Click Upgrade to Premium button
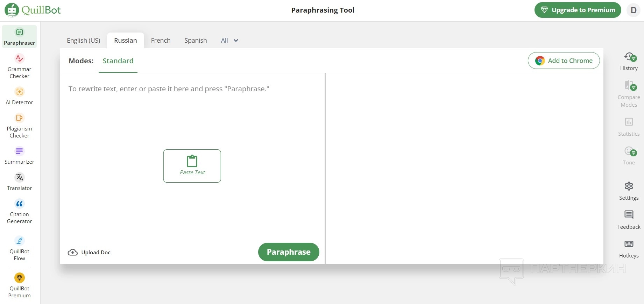This screenshot has height=304, width=644. click(578, 10)
